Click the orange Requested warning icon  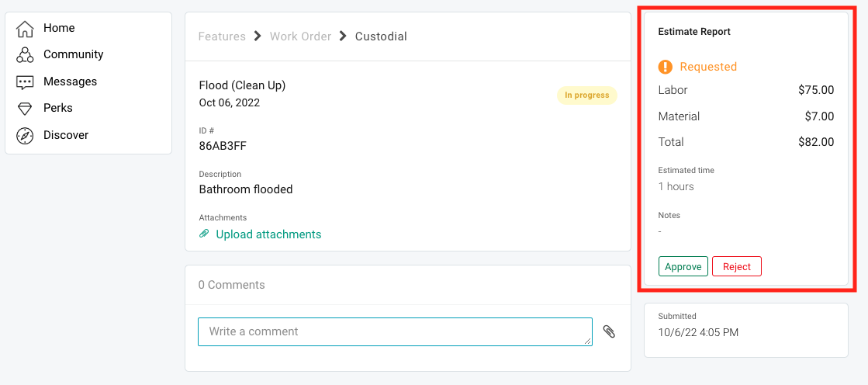coord(666,67)
